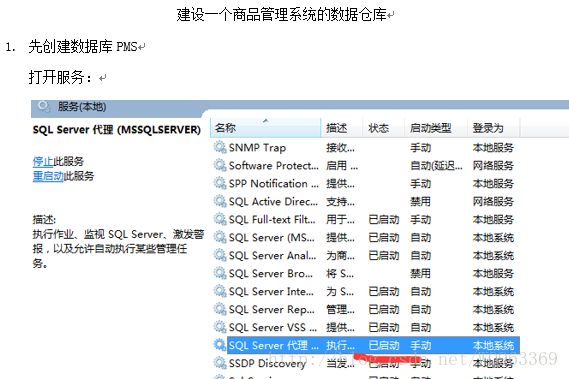Click the gear icon beside SPP Notification

coord(220,183)
